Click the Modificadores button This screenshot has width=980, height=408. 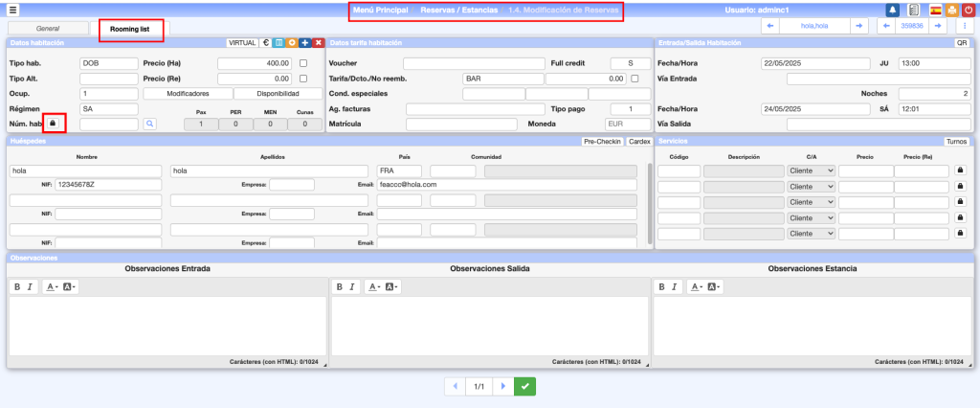(188, 94)
